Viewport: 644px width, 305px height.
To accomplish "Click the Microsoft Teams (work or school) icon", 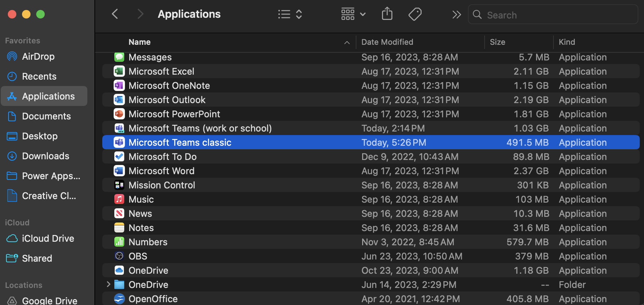I will [119, 128].
